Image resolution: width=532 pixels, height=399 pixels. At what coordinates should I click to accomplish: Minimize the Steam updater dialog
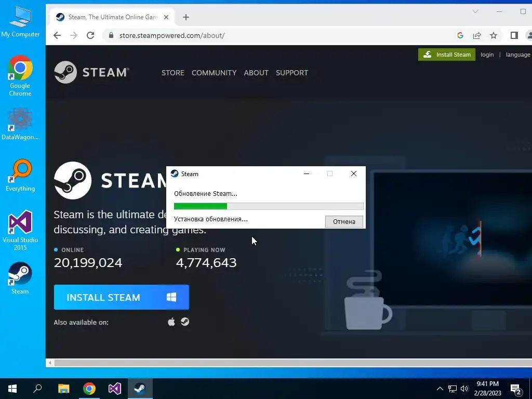click(307, 174)
